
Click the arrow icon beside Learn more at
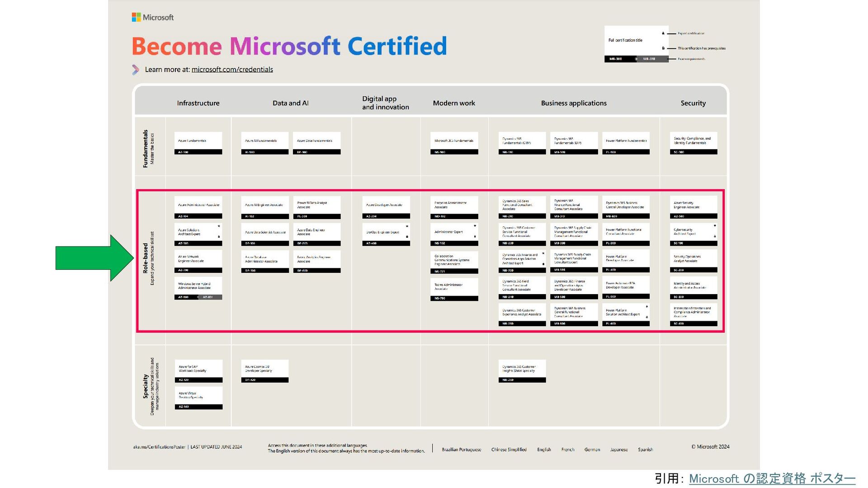click(x=136, y=70)
